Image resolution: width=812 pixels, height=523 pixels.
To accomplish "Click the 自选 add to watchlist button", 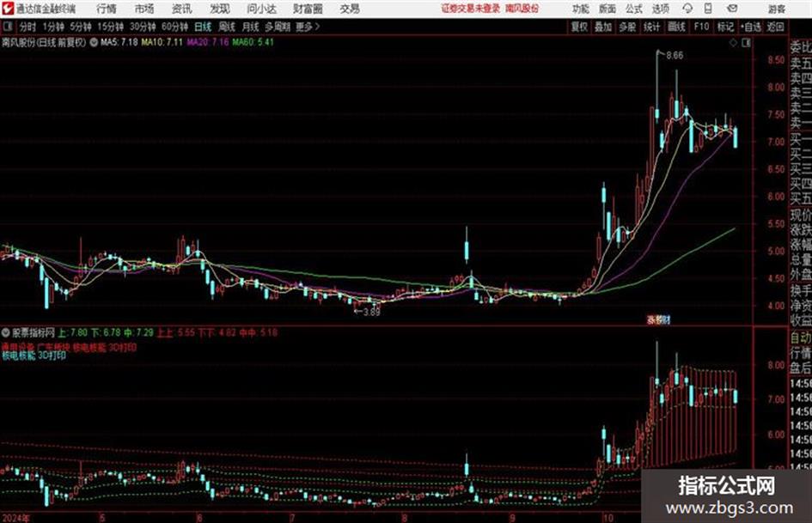I will point(750,27).
